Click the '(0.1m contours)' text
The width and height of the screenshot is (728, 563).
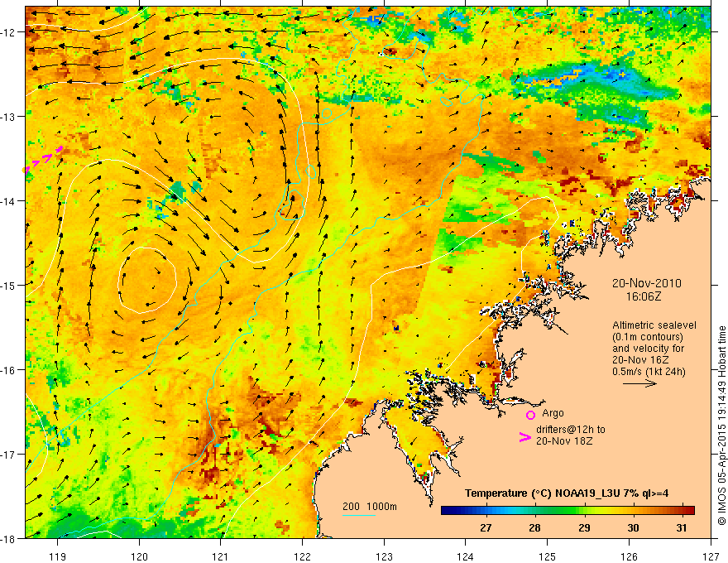[648, 337]
